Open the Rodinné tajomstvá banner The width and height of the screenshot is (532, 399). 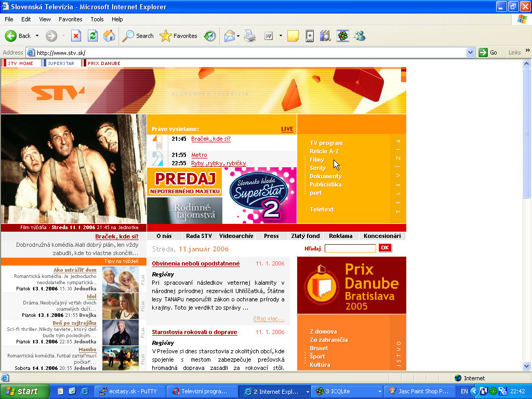coord(185,210)
